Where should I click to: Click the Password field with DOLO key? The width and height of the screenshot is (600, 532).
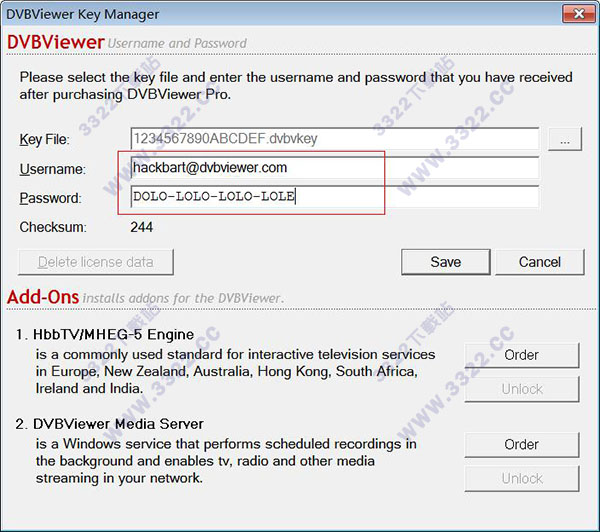click(335, 197)
